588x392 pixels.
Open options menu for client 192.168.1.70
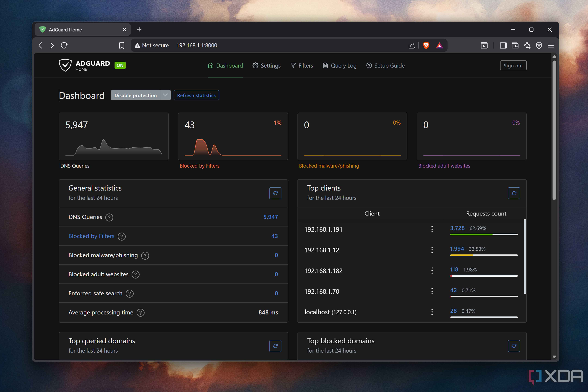[432, 291]
